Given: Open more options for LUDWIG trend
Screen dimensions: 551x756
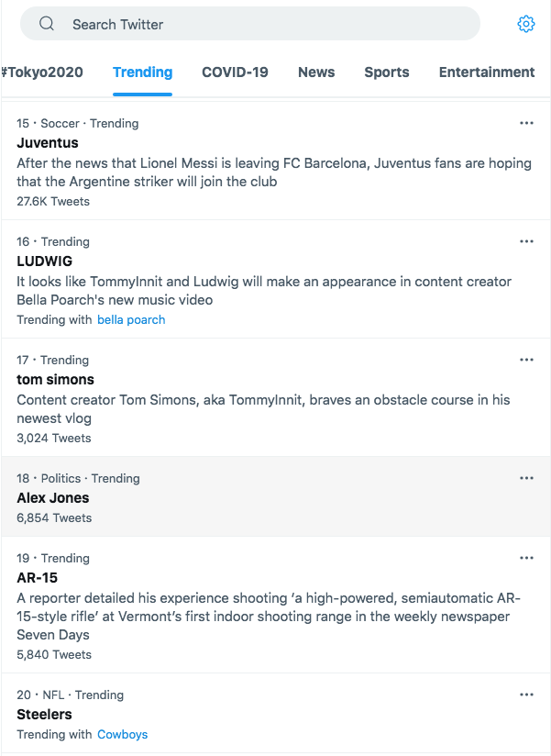Looking at the screenshot, I should [526, 241].
